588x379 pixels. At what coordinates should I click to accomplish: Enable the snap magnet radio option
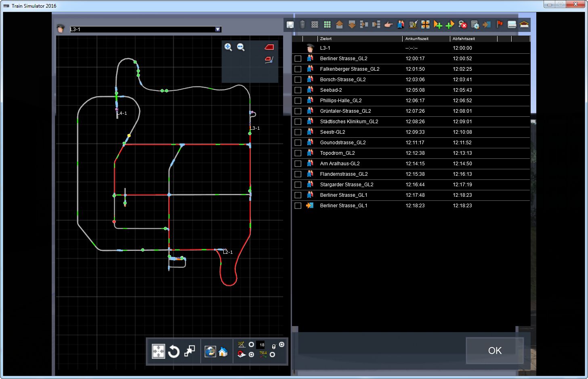pos(251,355)
